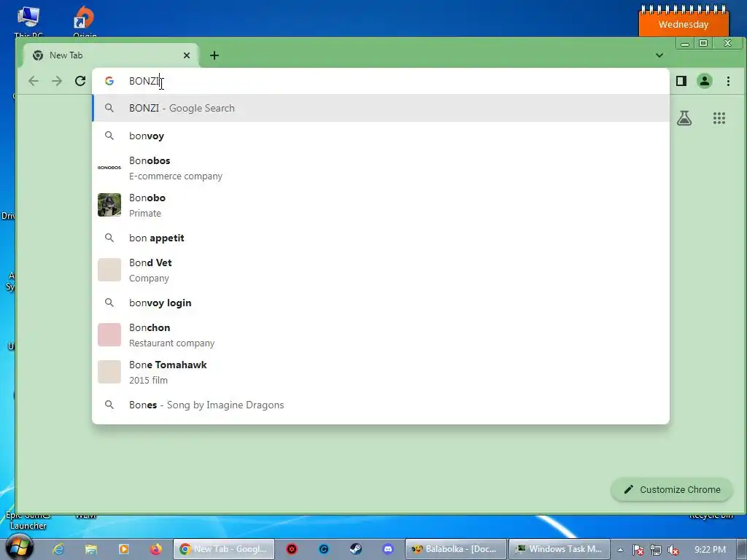The width and height of the screenshot is (747, 560).
Task: Open Chrome Labs flask icon
Action: 684,117
